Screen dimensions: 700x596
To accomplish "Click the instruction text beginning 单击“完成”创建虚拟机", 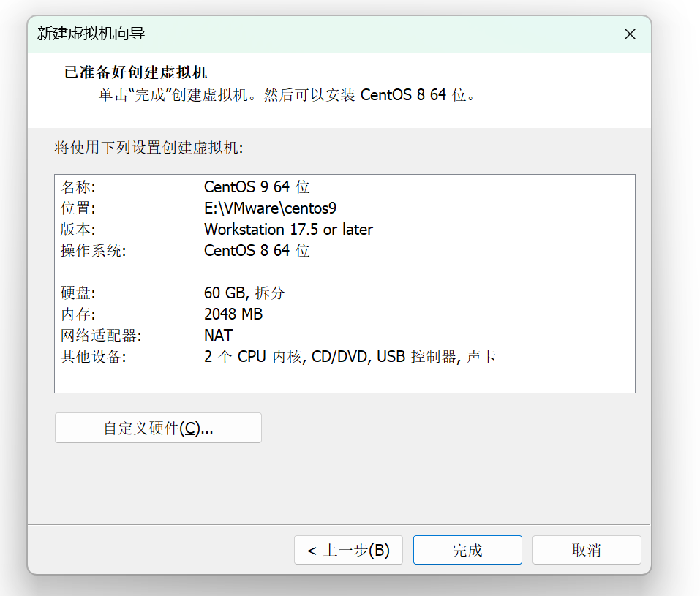I will 287,94.
